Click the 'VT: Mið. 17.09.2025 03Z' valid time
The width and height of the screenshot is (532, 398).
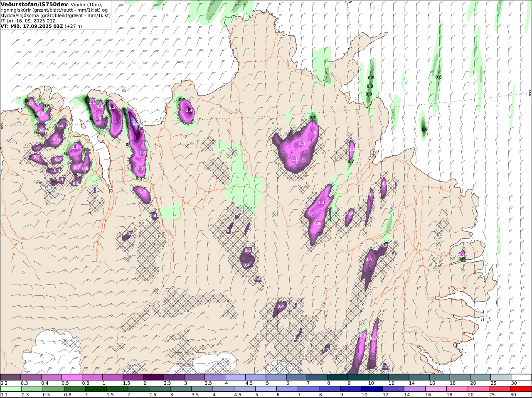(32, 26)
